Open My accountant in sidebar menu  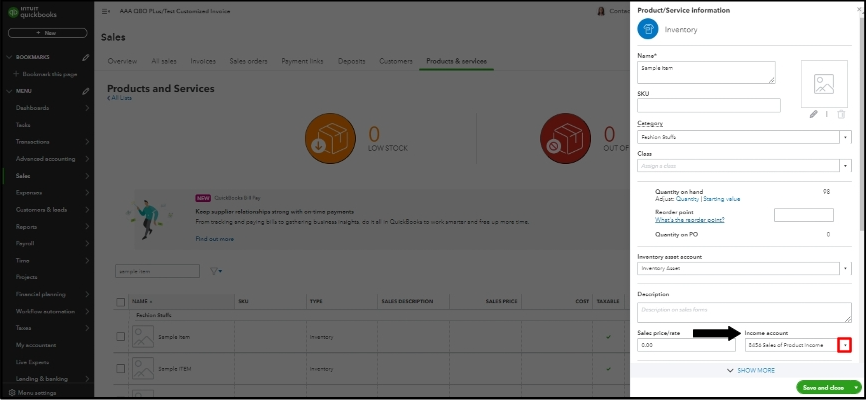(36, 345)
